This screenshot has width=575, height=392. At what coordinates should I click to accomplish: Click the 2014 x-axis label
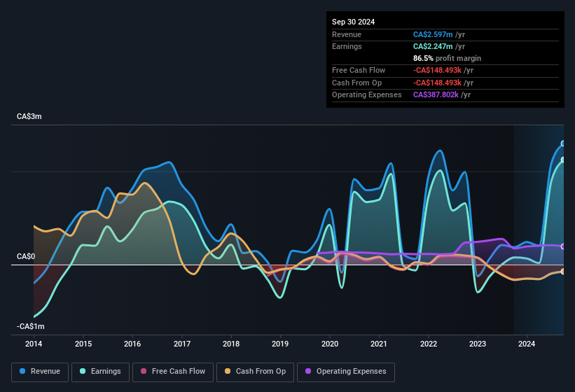click(x=34, y=344)
